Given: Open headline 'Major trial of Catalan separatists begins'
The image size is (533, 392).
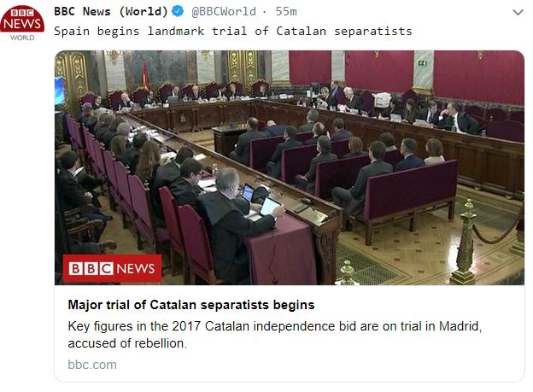Looking at the screenshot, I should [191, 305].
